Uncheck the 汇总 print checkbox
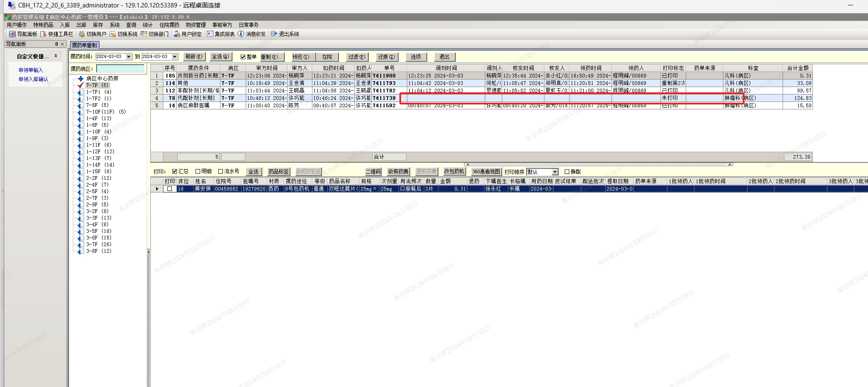Image resolution: width=868 pixels, height=387 pixels. pyautogui.click(x=175, y=172)
